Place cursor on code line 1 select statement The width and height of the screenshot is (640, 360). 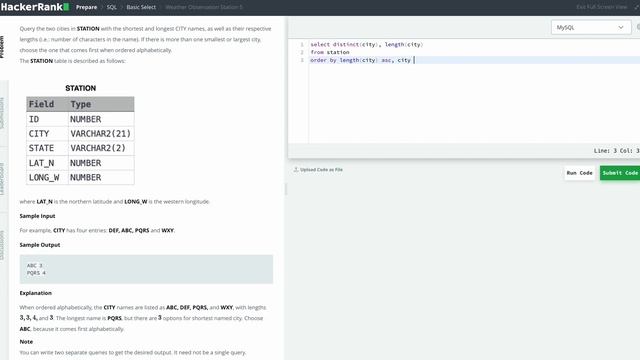(x=367, y=44)
